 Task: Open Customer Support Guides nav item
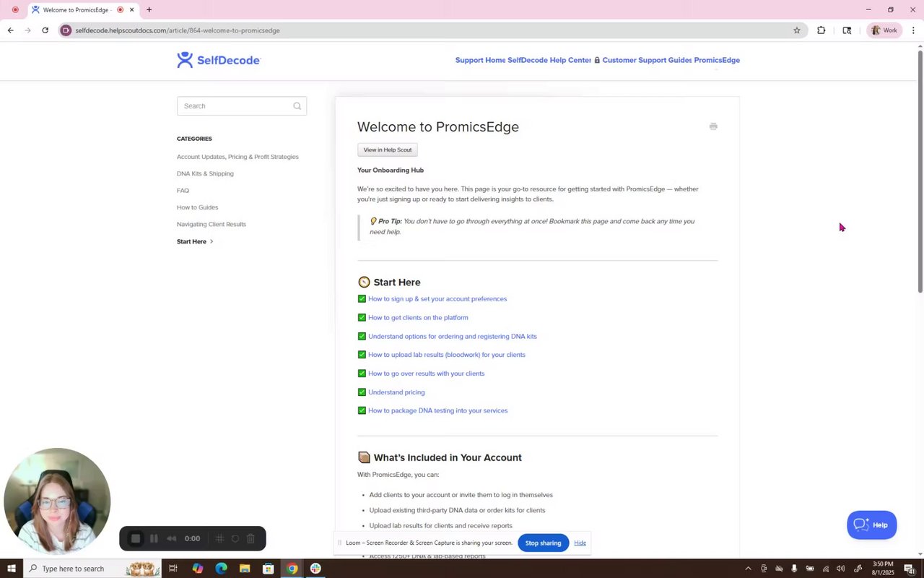(642, 60)
